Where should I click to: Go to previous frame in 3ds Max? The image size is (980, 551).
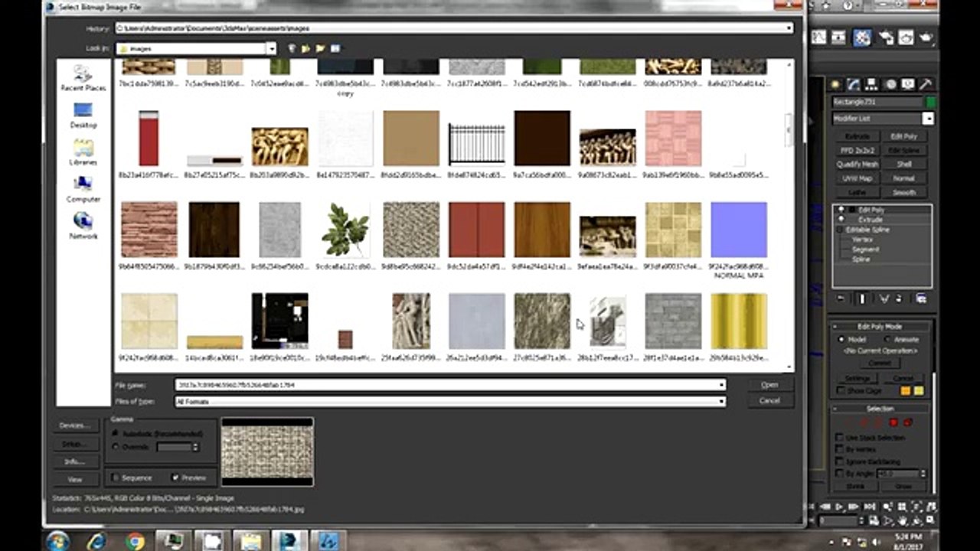coord(825,507)
